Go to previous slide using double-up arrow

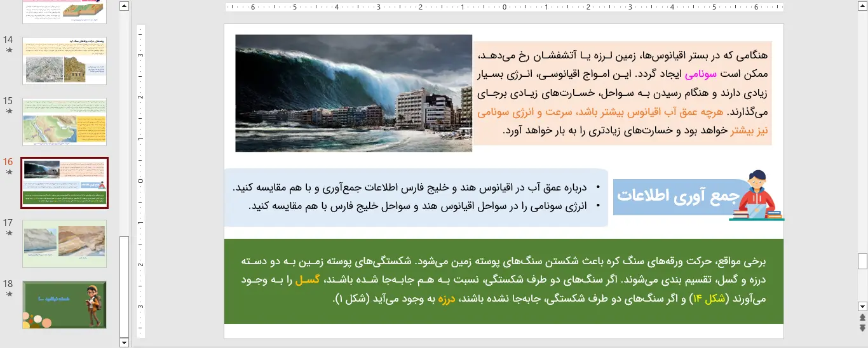pos(862,316)
